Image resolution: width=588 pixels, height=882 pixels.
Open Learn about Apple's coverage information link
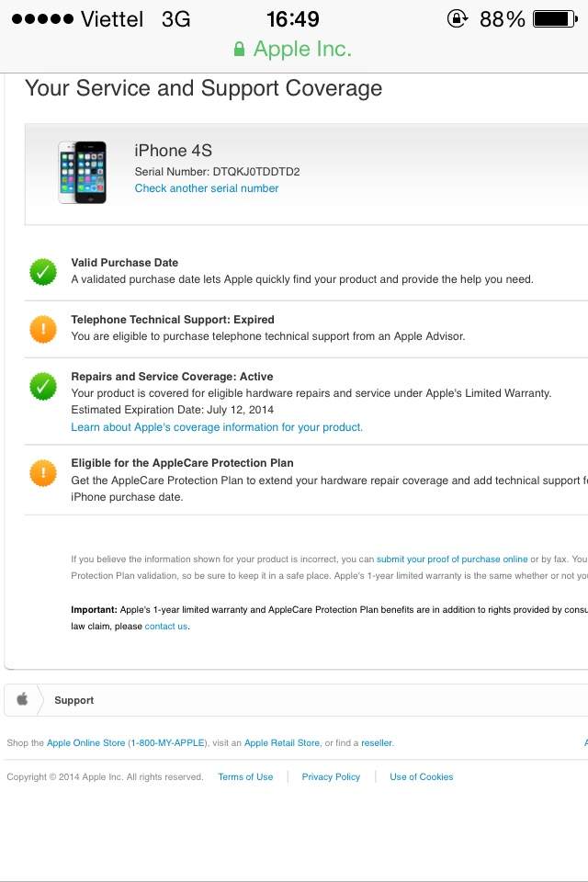(217, 427)
